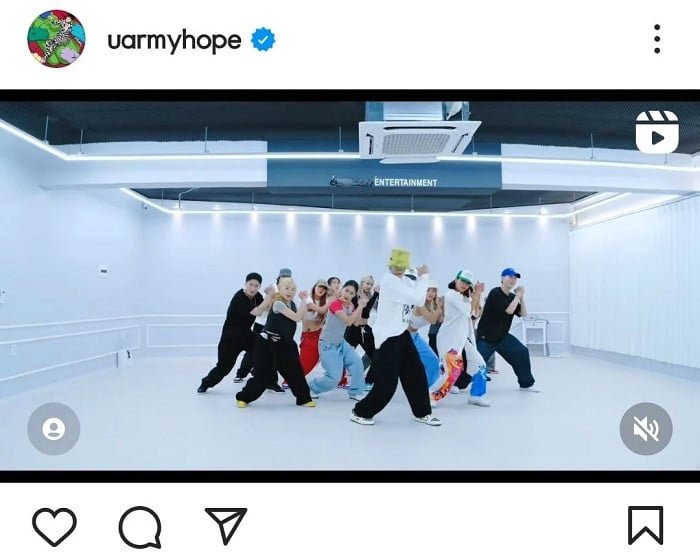Like the post with the heart icon
The height and width of the screenshot is (554, 700).
54,527
